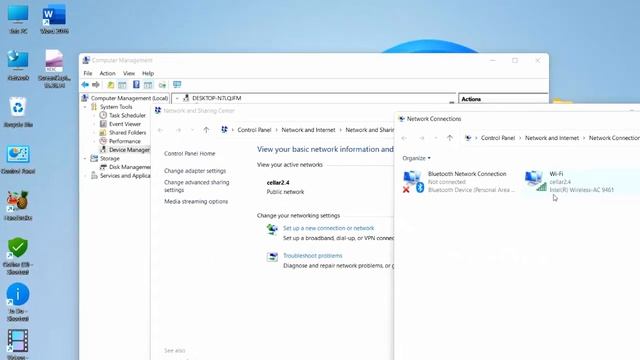Click the Back arrow in Computer Management toolbar
Image resolution: width=640 pixels, height=360 pixels.
point(85,85)
